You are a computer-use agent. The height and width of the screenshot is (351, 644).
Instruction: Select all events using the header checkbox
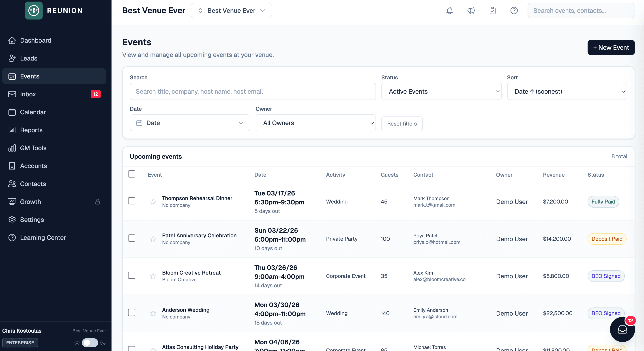(x=132, y=174)
